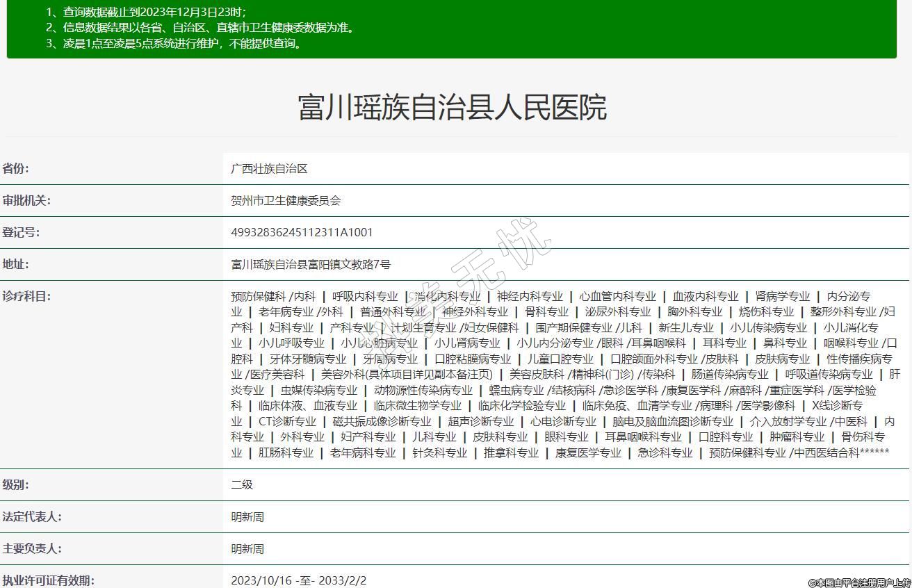Select the province value 广西壮族自治区
The height and width of the screenshot is (588, 912).
269,169
